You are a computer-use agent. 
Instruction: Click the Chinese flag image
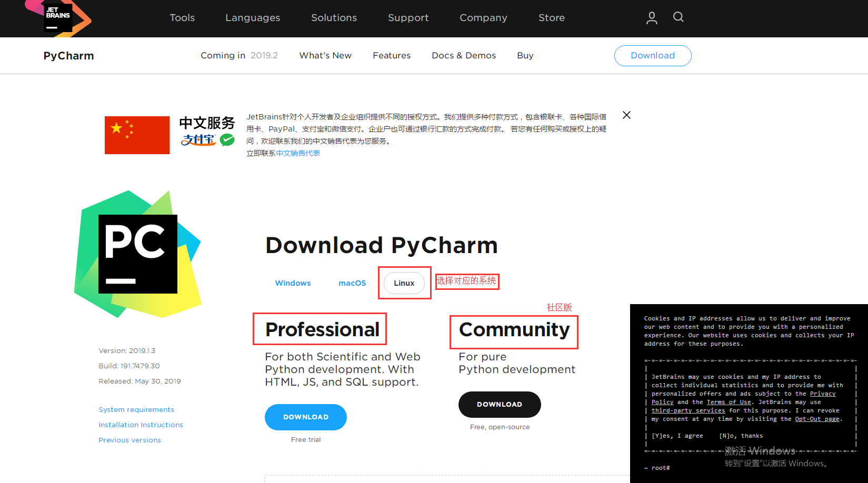click(x=137, y=135)
